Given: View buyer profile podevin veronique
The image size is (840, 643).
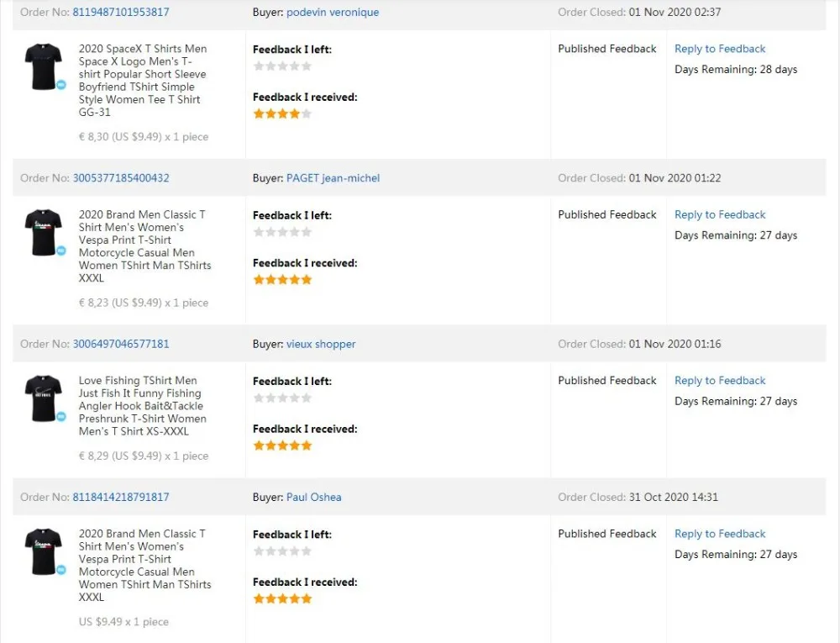Looking at the screenshot, I should [x=333, y=13].
